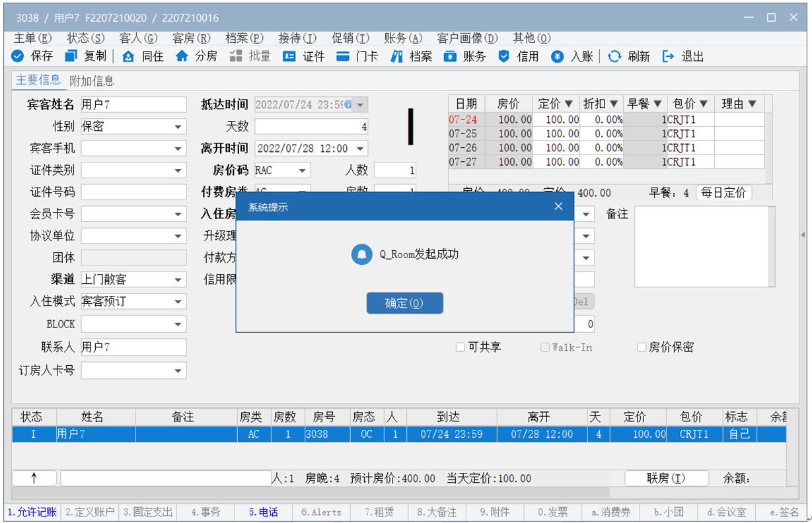
Task: Open the 同住 (share room) toolbar icon
Action: coord(128,57)
